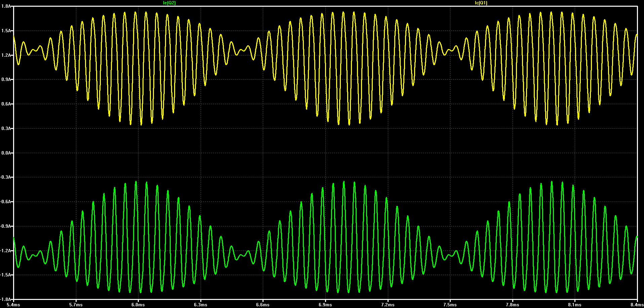Click the -1.5A axis label
Viewport: 644px width, 308px height.
(6, 275)
